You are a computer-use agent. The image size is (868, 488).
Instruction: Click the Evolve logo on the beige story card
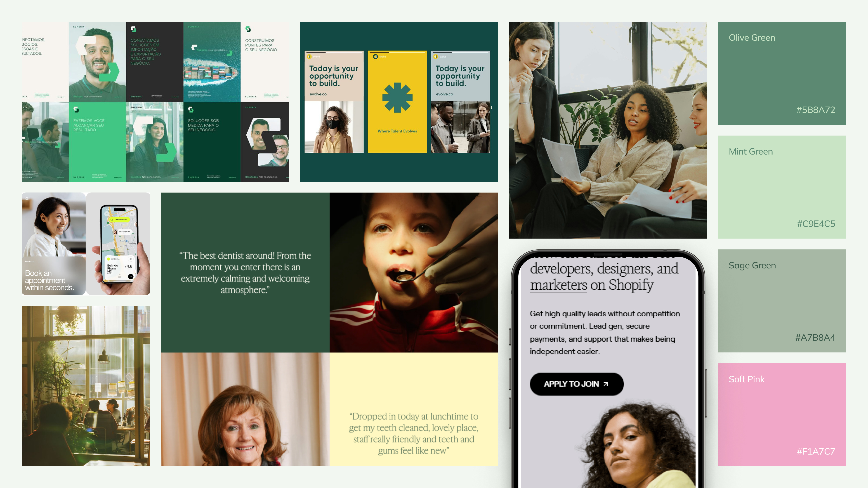309,56
